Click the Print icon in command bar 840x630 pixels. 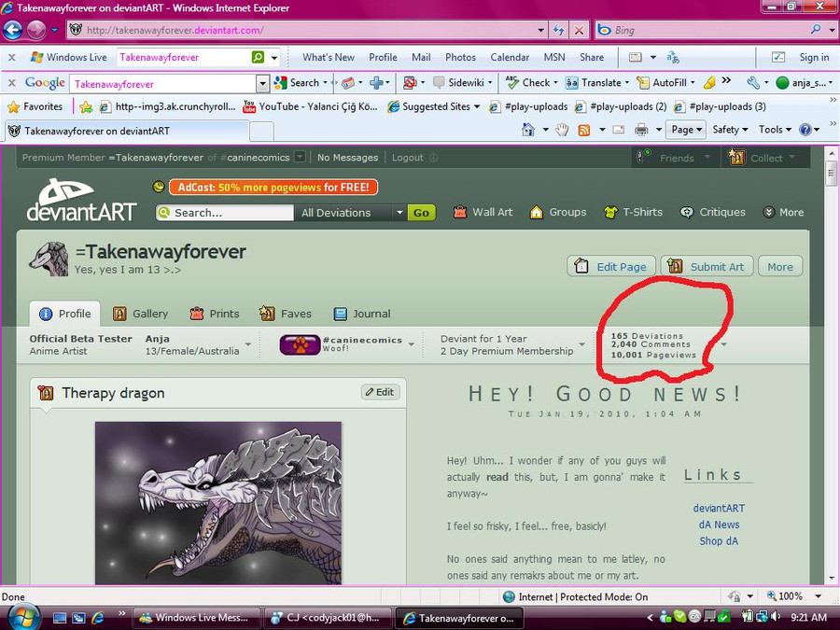[640, 130]
